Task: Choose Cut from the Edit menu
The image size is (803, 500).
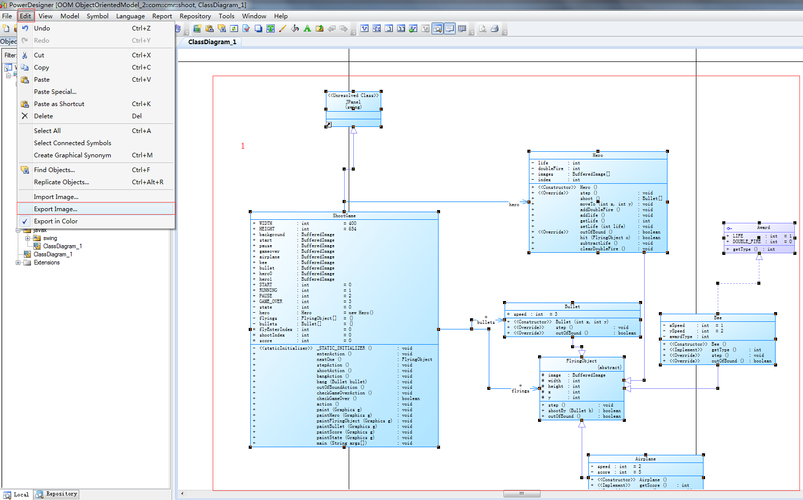Action: tap(96, 55)
